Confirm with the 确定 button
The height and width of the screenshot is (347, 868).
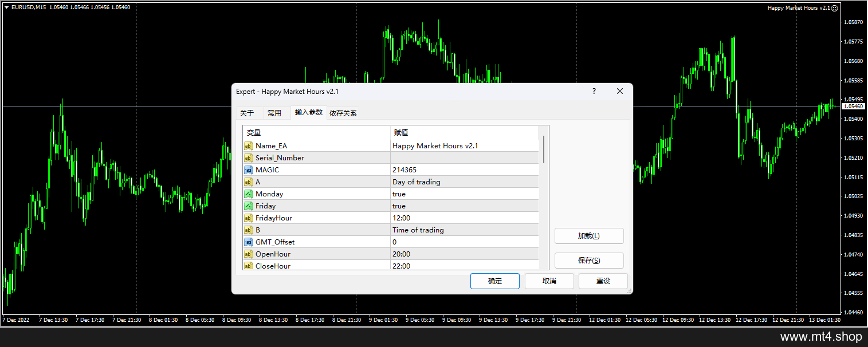pos(495,281)
